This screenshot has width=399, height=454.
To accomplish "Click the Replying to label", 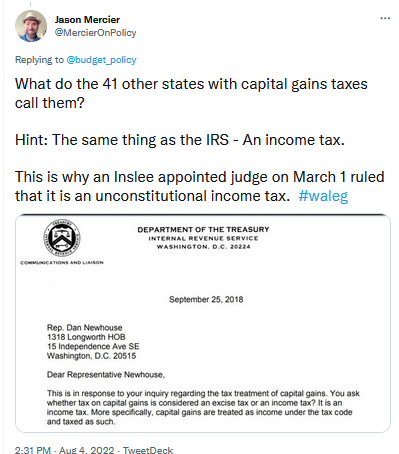I will click(x=39, y=60).
